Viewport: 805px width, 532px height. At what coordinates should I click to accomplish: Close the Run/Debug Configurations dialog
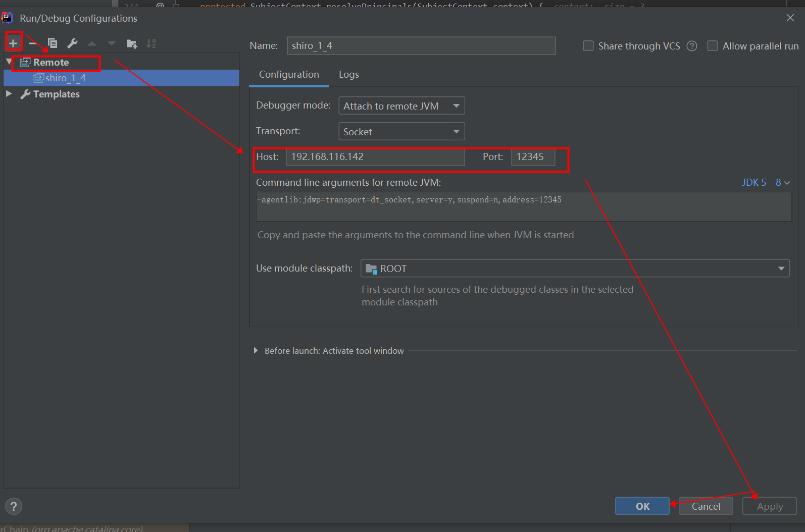[x=790, y=18]
